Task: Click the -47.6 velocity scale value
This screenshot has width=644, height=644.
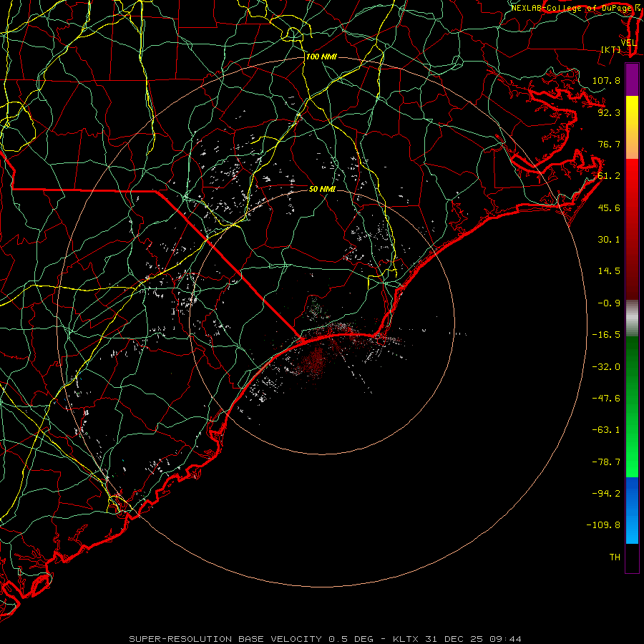Action: [606, 399]
